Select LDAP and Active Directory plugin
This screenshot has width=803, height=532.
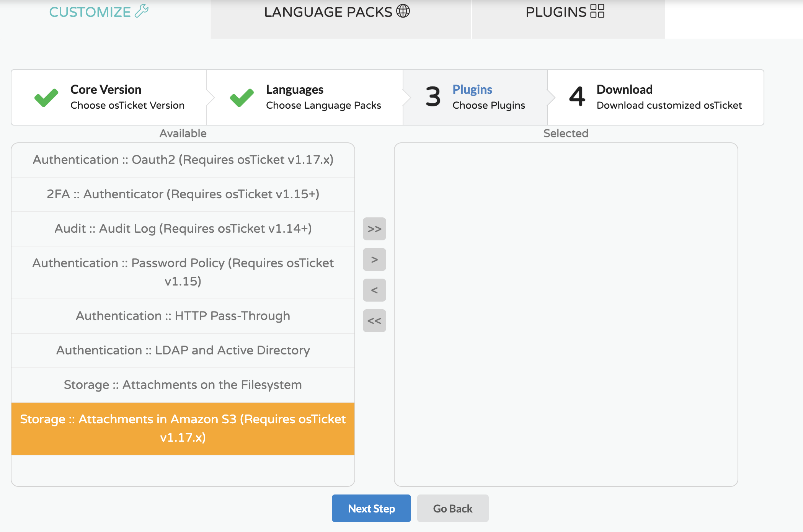[x=183, y=350]
